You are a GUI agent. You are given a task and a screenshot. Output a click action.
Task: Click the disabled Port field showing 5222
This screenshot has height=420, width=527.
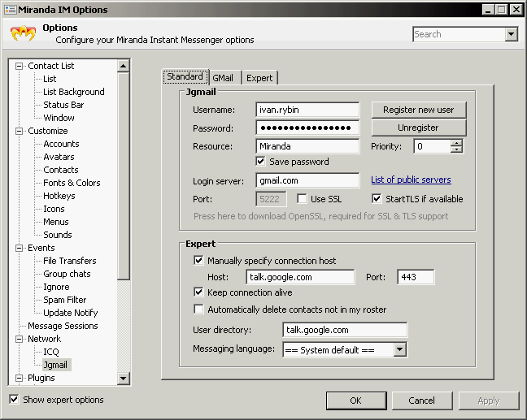[271, 199]
